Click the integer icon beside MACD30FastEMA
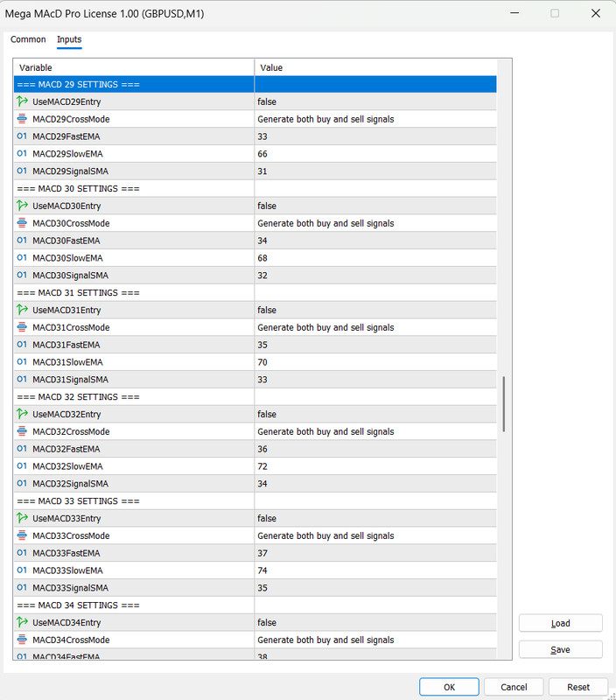The width and height of the screenshot is (616, 700). tap(22, 240)
